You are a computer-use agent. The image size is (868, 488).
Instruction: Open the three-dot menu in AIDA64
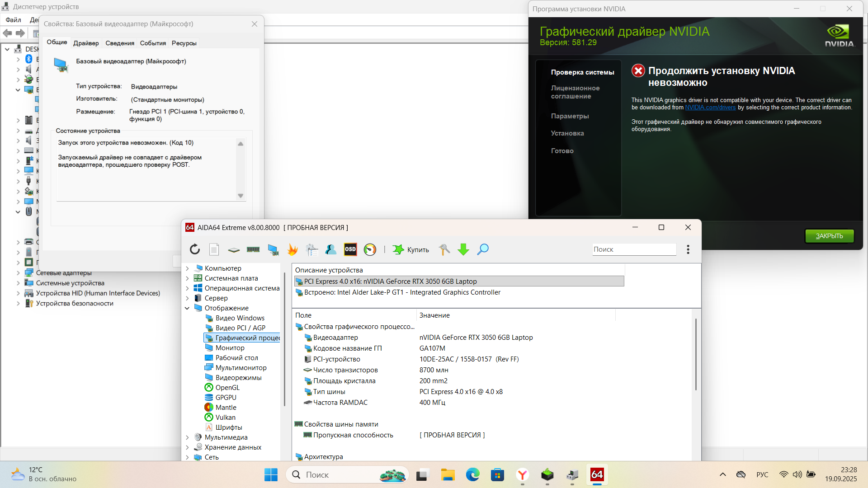point(688,249)
